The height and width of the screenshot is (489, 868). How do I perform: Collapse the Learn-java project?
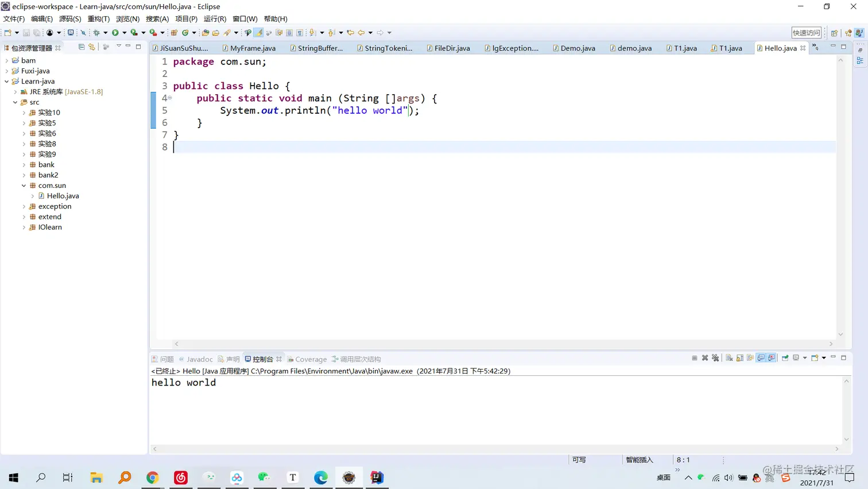pyautogui.click(x=7, y=81)
